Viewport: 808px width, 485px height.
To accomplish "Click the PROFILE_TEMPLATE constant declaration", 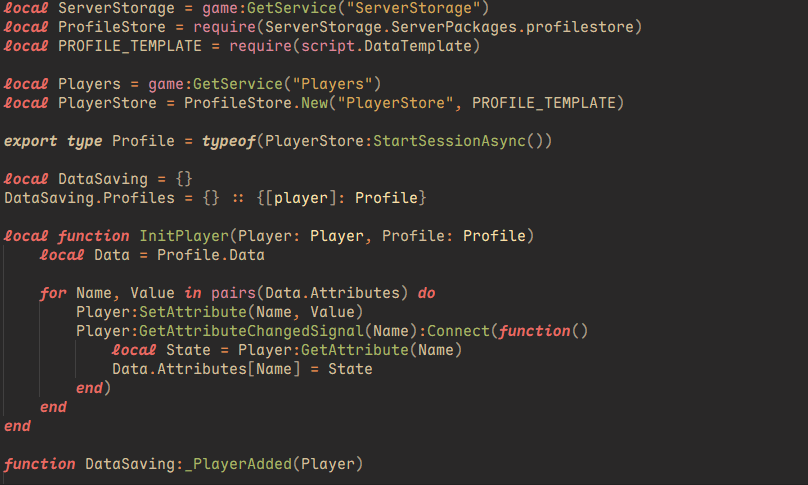I will click(x=129, y=46).
